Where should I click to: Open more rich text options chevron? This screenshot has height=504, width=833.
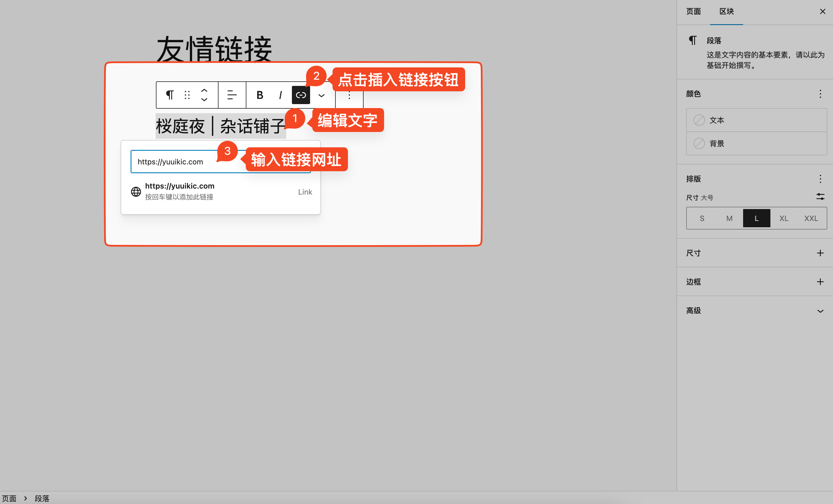321,96
